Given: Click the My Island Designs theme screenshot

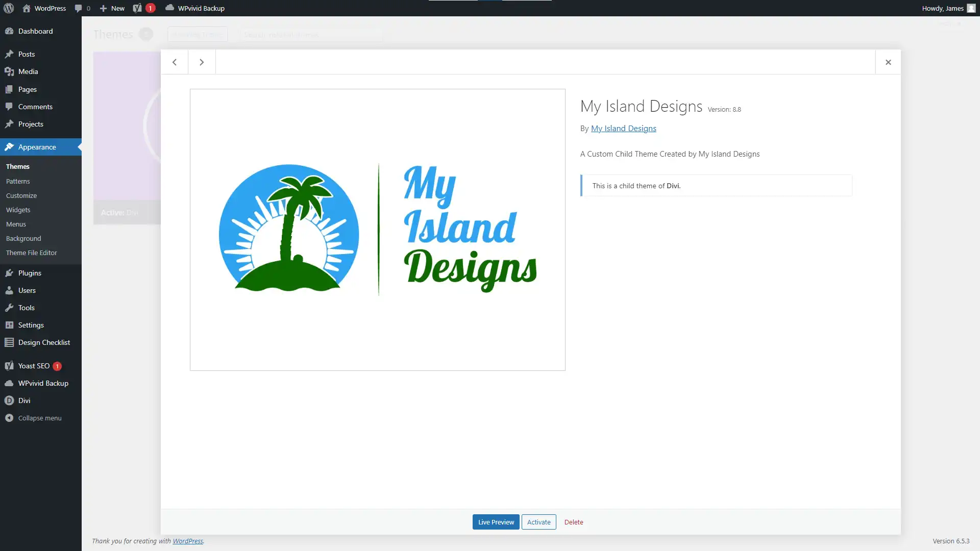Looking at the screenshot, I should pos(377,230).
